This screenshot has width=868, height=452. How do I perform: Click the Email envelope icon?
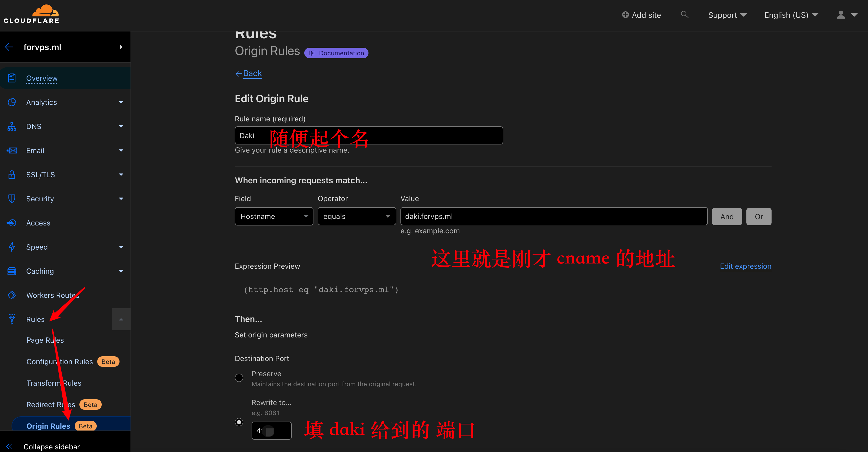click(x=12, y=150)
